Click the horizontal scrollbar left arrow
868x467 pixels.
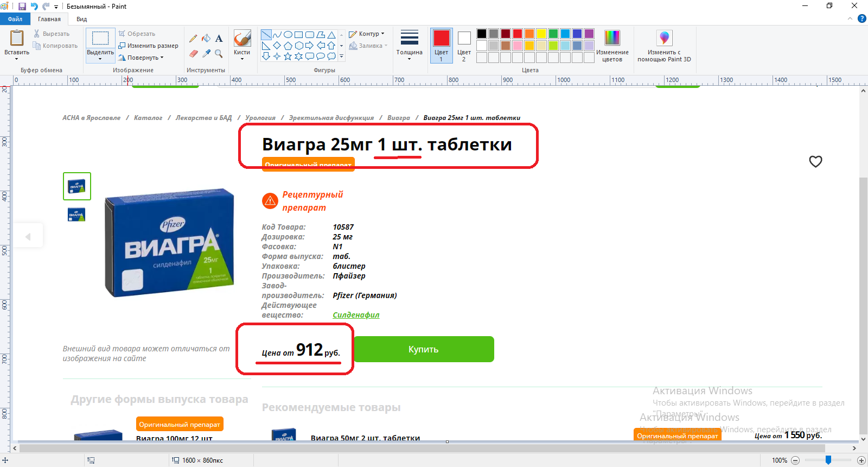tap(15, 448)
